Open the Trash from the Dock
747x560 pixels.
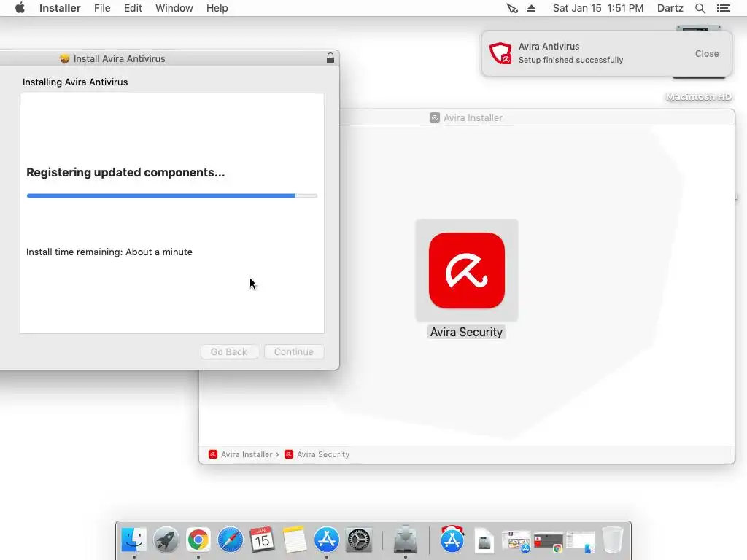(613, 540)
